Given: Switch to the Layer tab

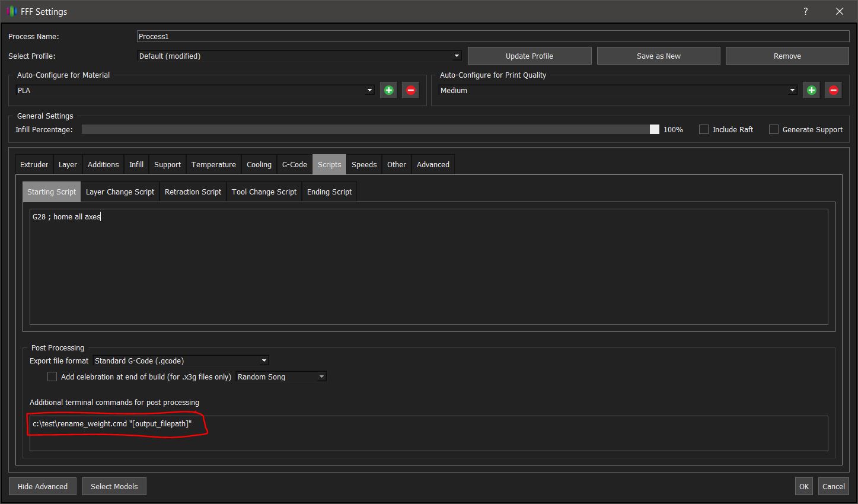Looking at the screenshot, I should pyautogui.click(x=68, y=164).
